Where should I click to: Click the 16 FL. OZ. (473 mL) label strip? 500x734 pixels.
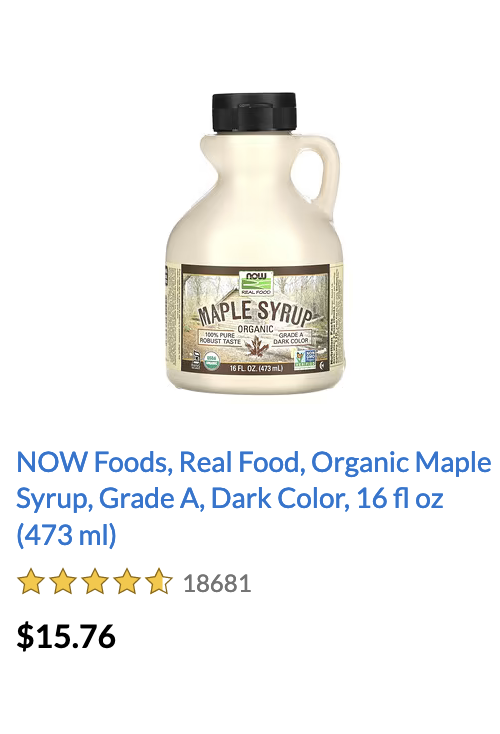(256, 368)
